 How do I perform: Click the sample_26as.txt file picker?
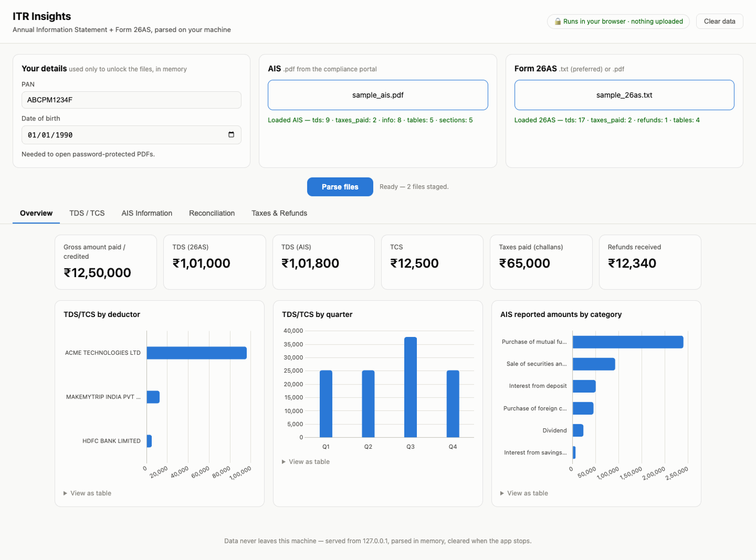pos(624,95)
